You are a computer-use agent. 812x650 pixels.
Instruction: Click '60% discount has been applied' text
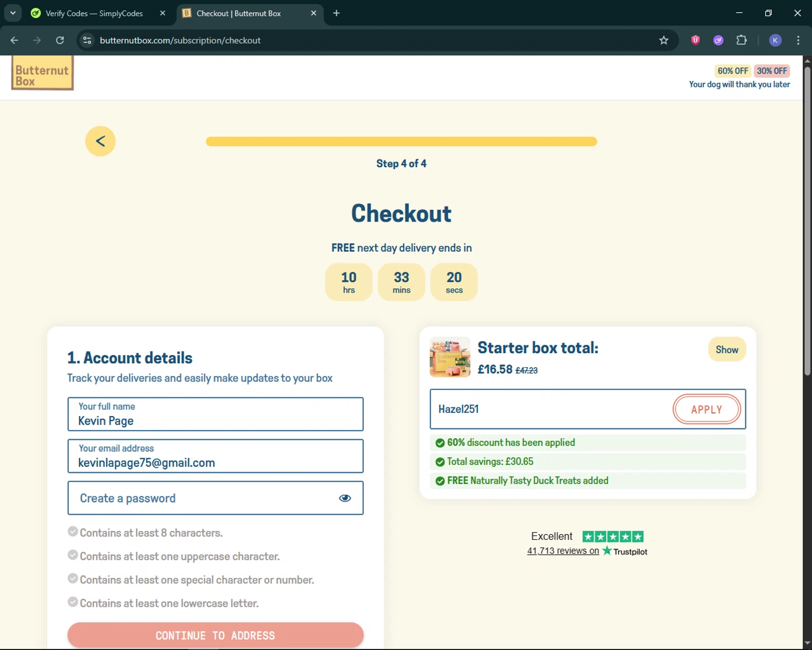511,443
